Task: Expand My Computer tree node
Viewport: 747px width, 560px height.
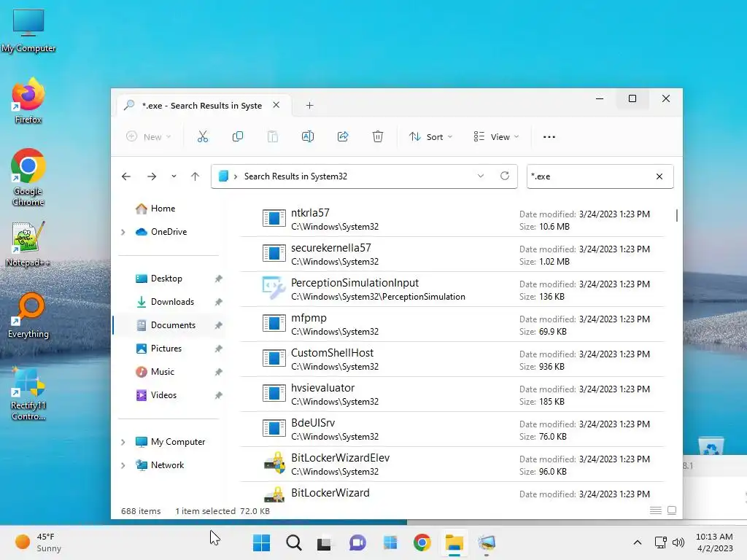Action: point(123,442)
